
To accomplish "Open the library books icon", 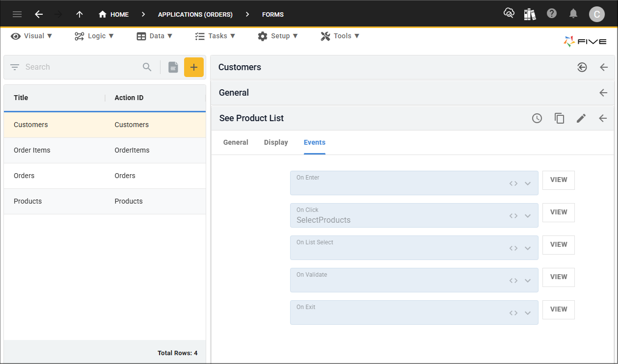I will pyautogui.click(x=530, y=14).
